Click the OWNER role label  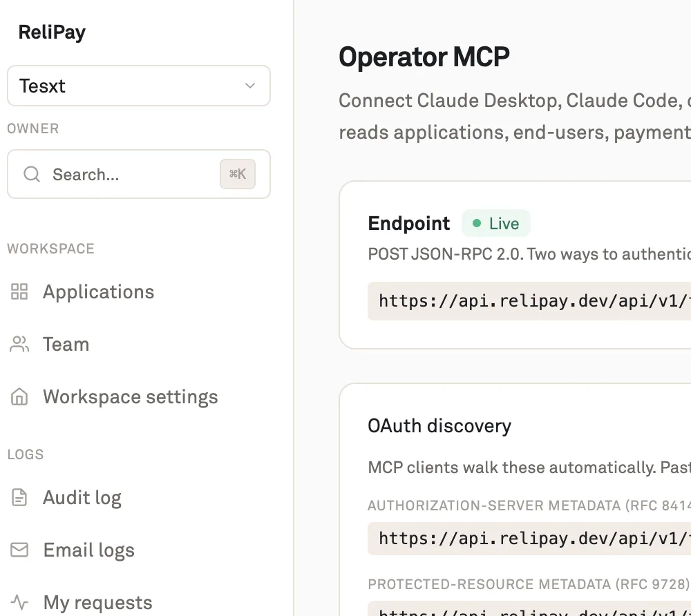tap(33, 128)
